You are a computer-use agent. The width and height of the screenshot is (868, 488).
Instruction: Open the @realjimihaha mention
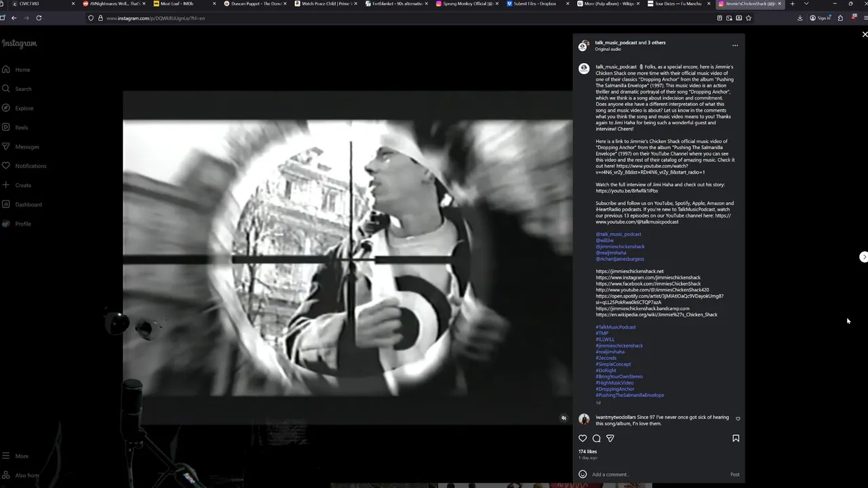611,253
